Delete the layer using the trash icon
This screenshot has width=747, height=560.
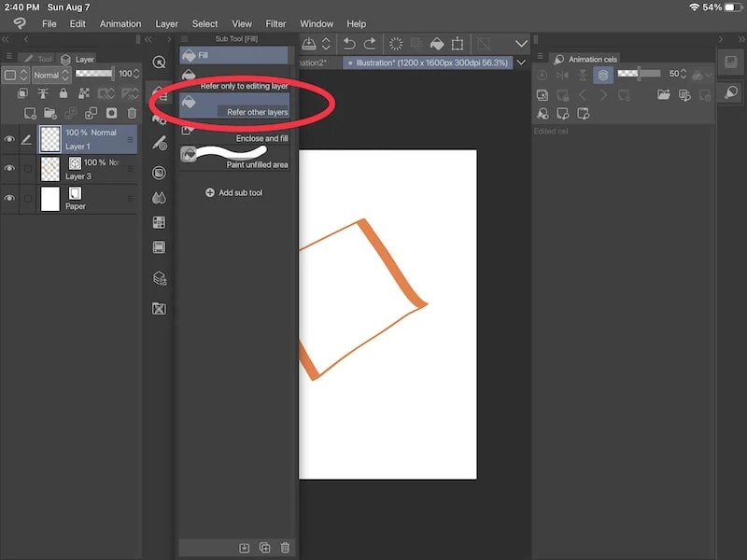pyautogui.click(x=131, y=113)
